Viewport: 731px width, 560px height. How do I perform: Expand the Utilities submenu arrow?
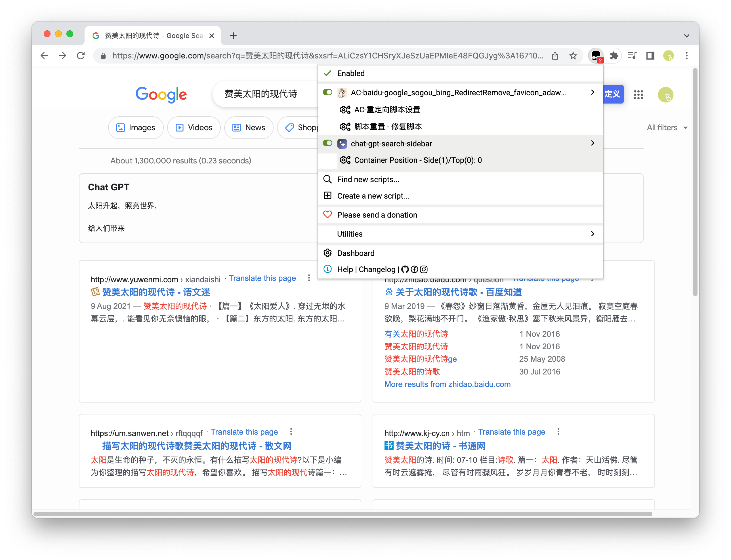click(592, 234)
